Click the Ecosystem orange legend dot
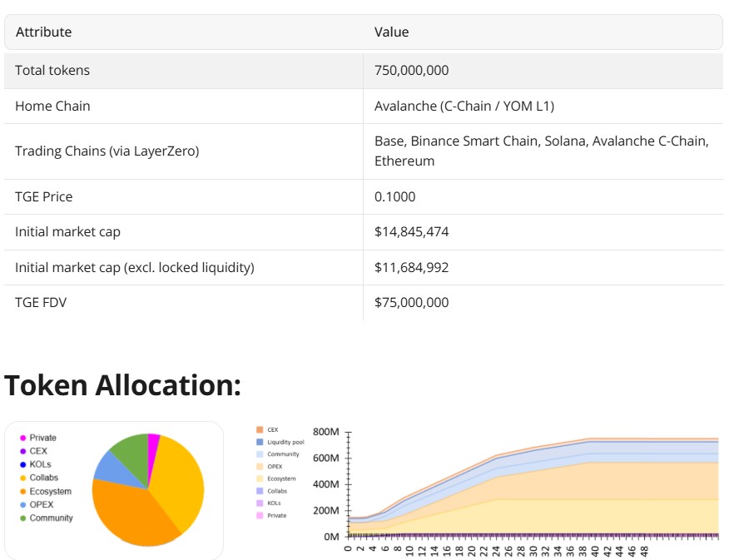 tap(23, 492)
